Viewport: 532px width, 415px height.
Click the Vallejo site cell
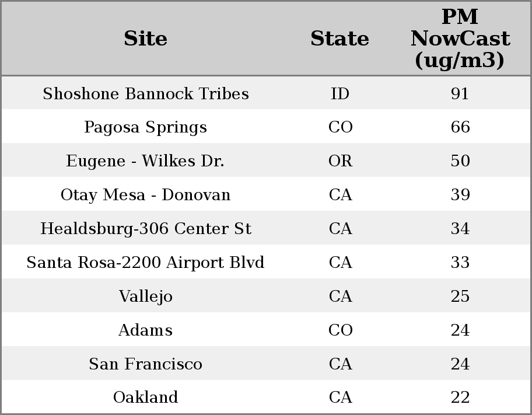point(145,297)
